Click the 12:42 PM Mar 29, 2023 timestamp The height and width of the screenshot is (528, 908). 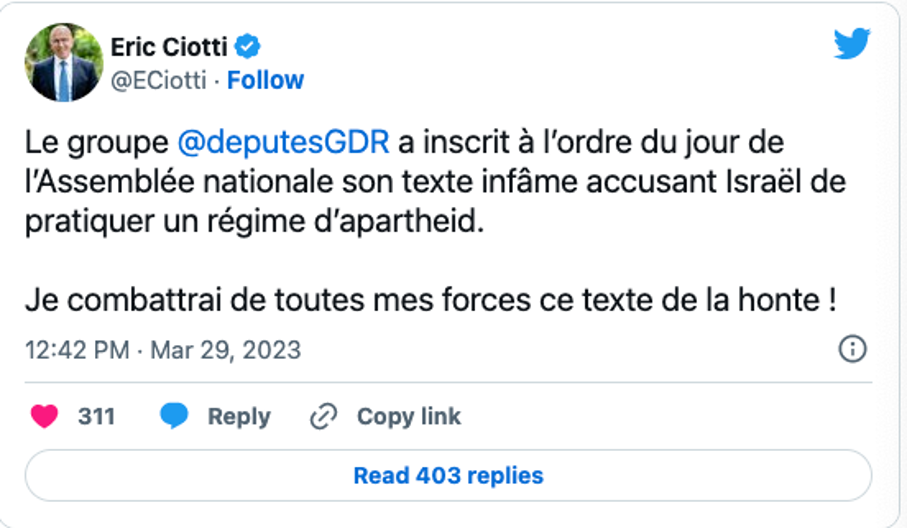click(x=163, y=350)
